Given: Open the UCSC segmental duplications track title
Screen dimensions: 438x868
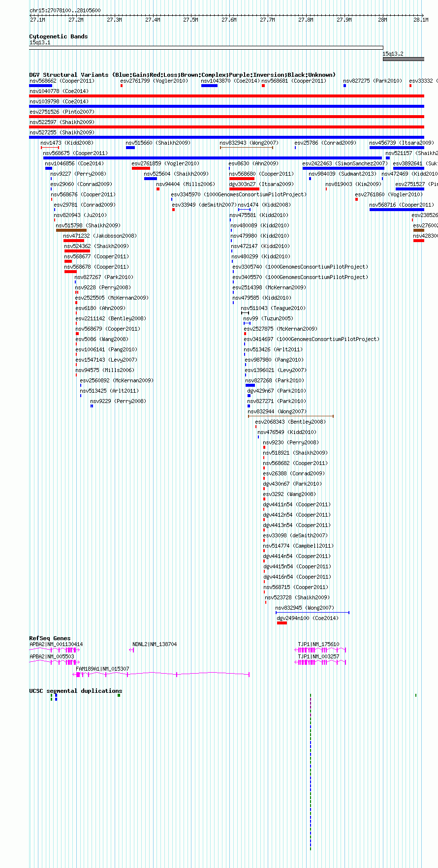Looking at the screenshot, I should click(x=75, y=691).
